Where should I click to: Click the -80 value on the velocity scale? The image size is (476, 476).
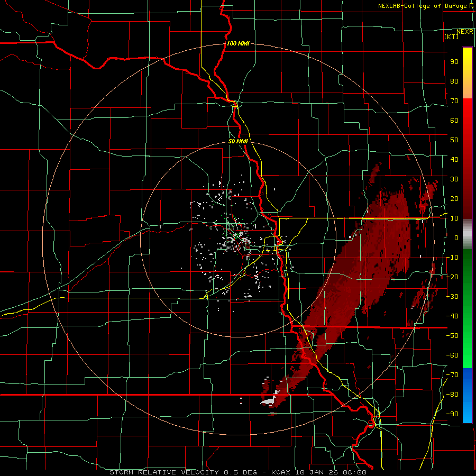(452, 395)
